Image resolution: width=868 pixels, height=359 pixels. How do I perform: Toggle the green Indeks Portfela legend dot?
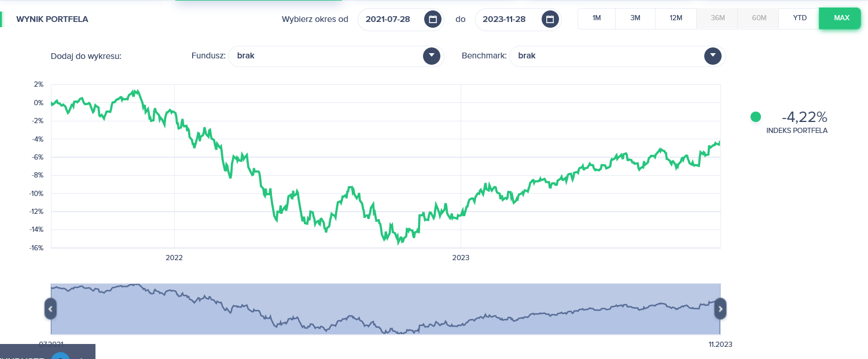[x=755, y=117]
